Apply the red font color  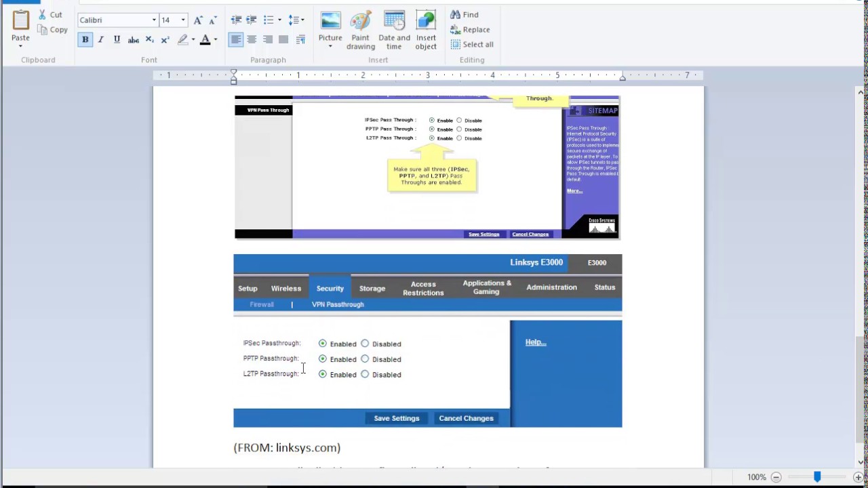205,40
